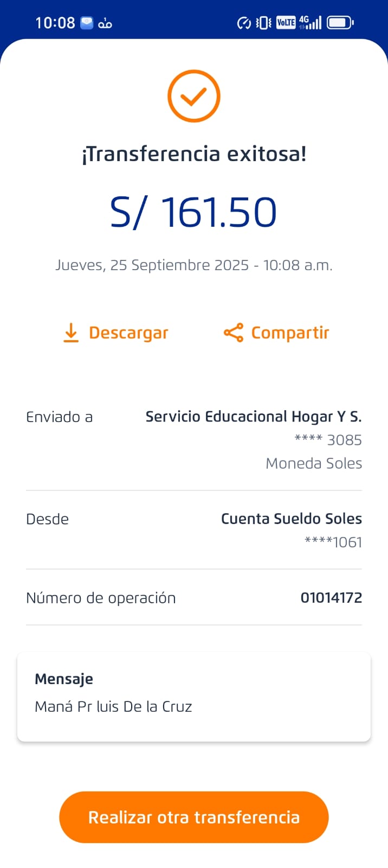This screenshot has width=388, height=868.
Task: Tap the Mensaje card text Maná Pr luis
Action: (x=113, y=706)
